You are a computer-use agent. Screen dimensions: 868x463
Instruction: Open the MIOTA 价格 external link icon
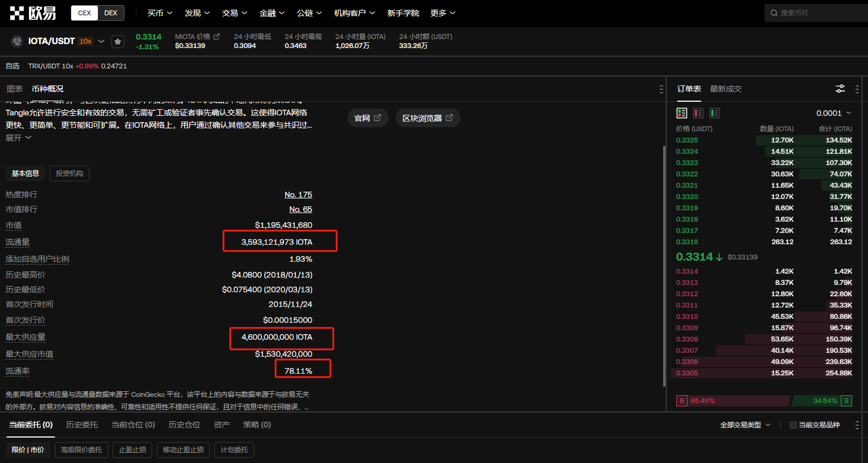coord(216,37)
